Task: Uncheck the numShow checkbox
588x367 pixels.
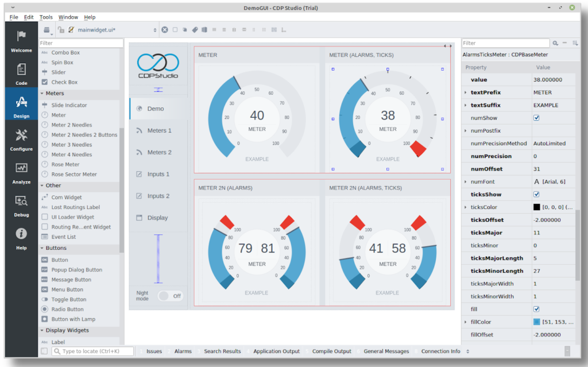Action: (x=536, y=118)
